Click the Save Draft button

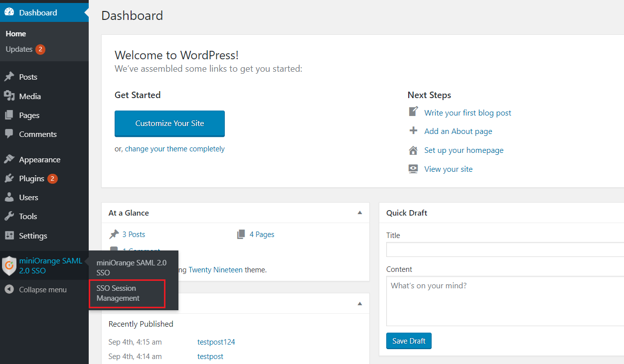click(409, 341)
